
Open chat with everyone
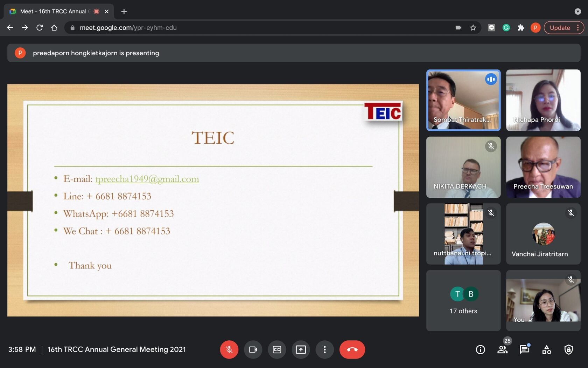point(524,349)
